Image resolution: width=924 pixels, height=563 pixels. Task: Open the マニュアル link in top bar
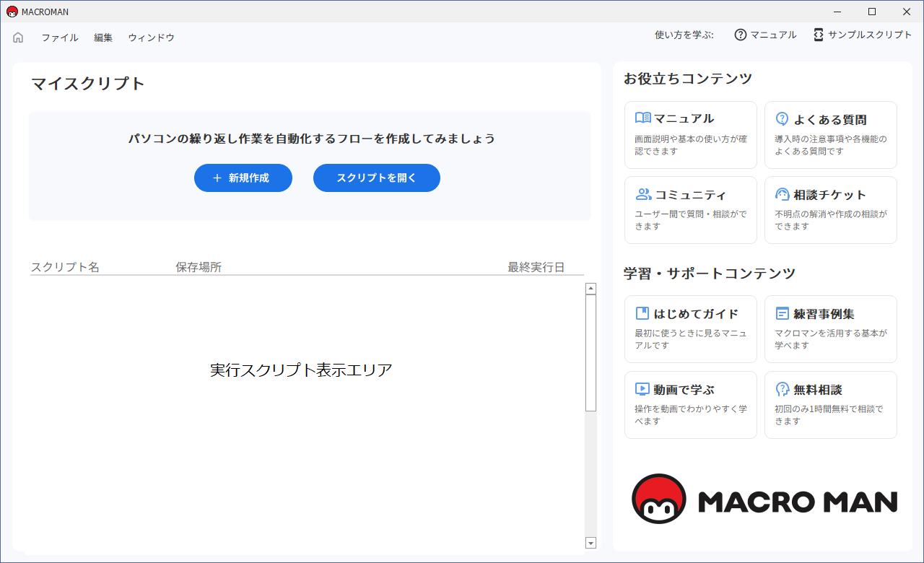point(773,35)
